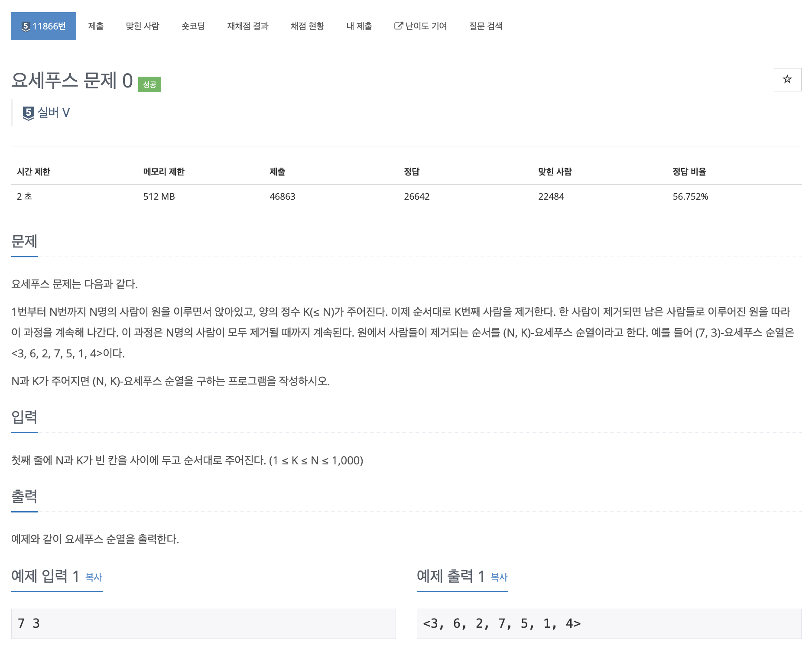Open the 제출 tab
This screenshot has height=655, width=812.
(96, 26)
